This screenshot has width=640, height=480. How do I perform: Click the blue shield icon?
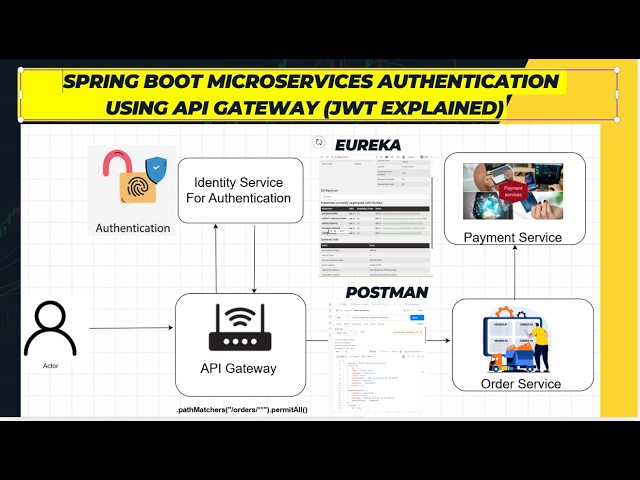[156, 169]
